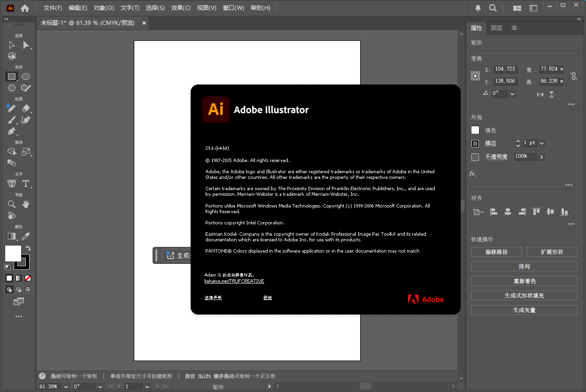Select the Lasso tool

coord(12,56)
